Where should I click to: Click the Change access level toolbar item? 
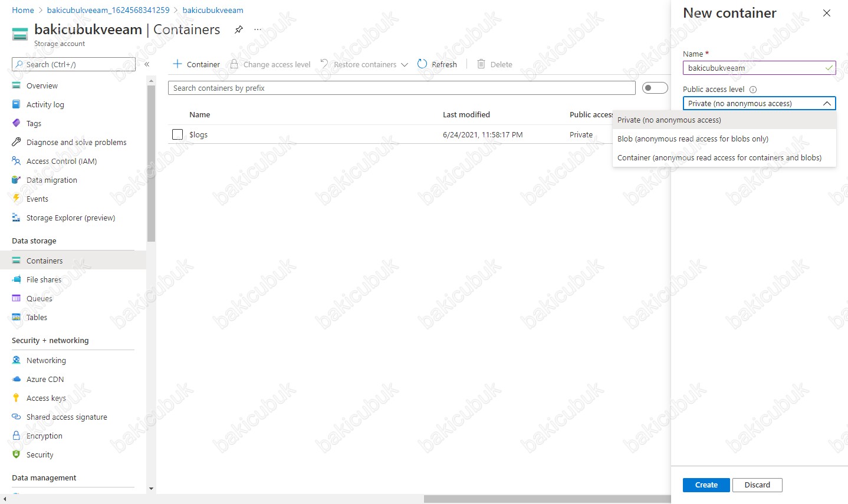click(270, 64)
